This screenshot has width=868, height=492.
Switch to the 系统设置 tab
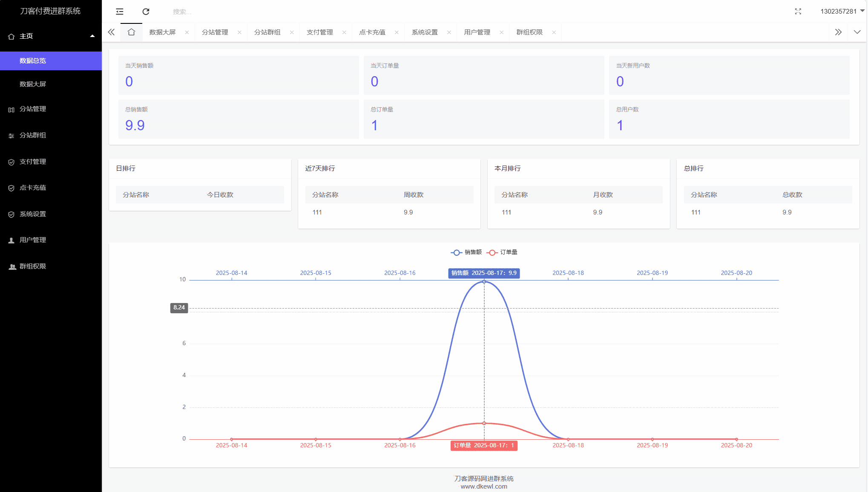click(425, 32)
